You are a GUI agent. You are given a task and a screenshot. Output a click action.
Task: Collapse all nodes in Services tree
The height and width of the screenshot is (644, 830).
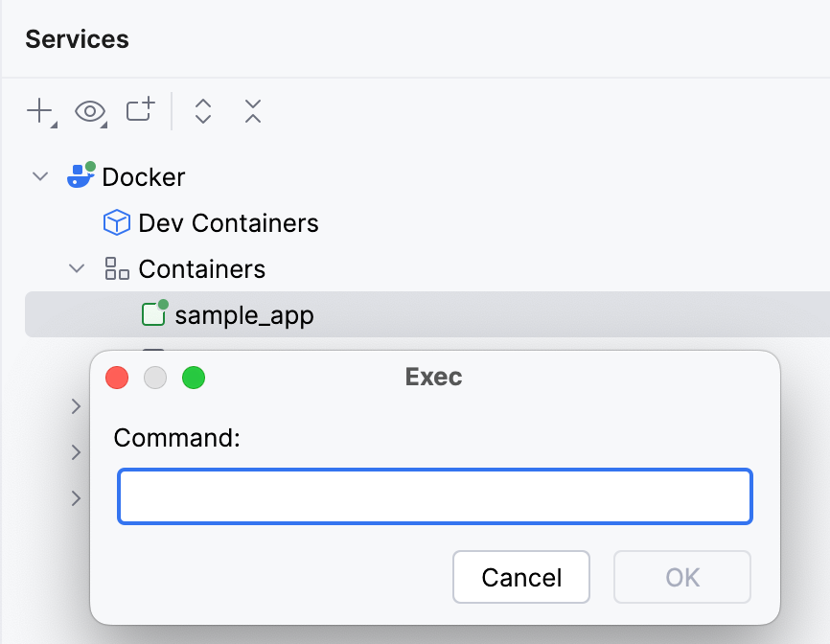click(252, 111)
